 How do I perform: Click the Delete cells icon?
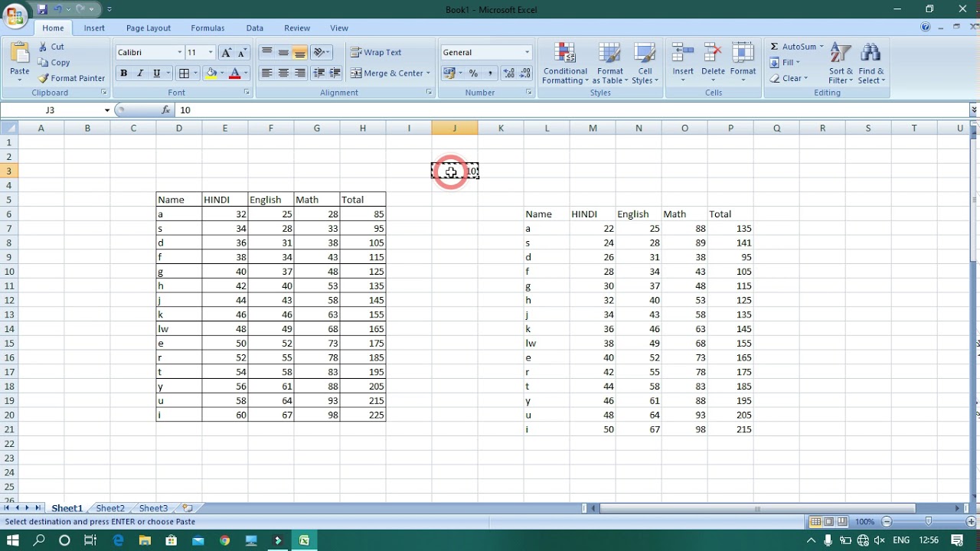[713, 54]
